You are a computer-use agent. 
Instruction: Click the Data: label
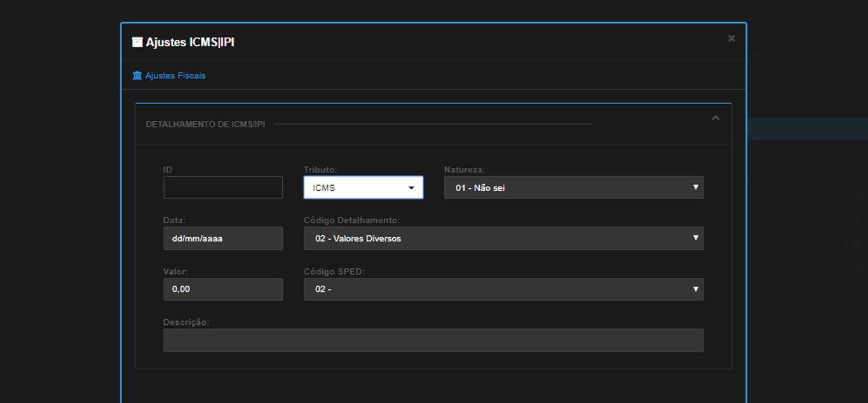[x=174, y=221]
